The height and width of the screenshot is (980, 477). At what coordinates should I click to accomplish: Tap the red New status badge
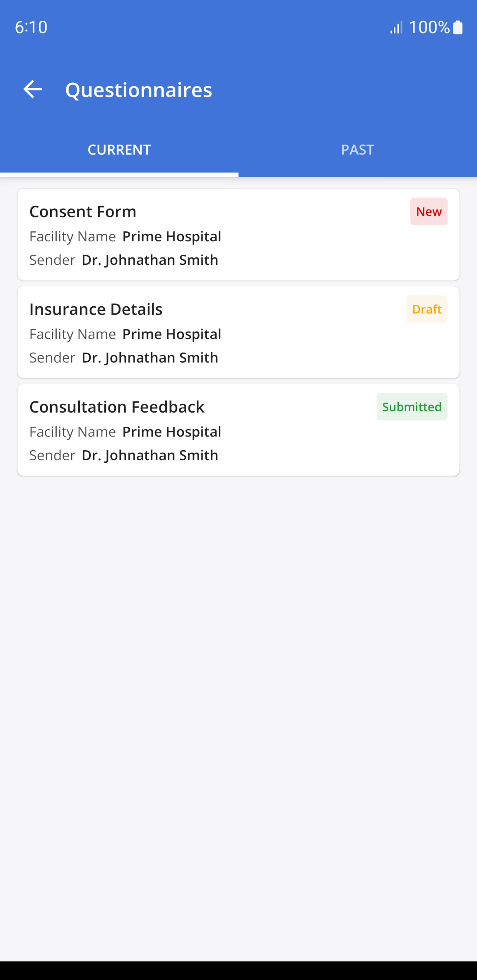(429, 211)
